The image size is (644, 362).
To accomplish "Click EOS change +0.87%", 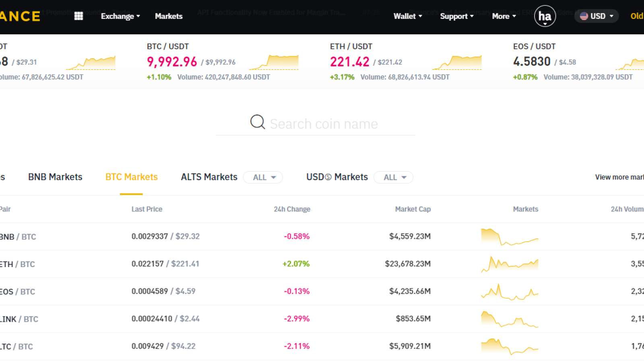I will 525,77.
